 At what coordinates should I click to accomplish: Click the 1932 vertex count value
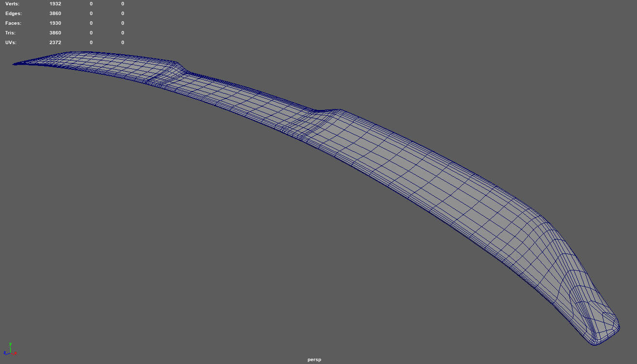point(55,4)
